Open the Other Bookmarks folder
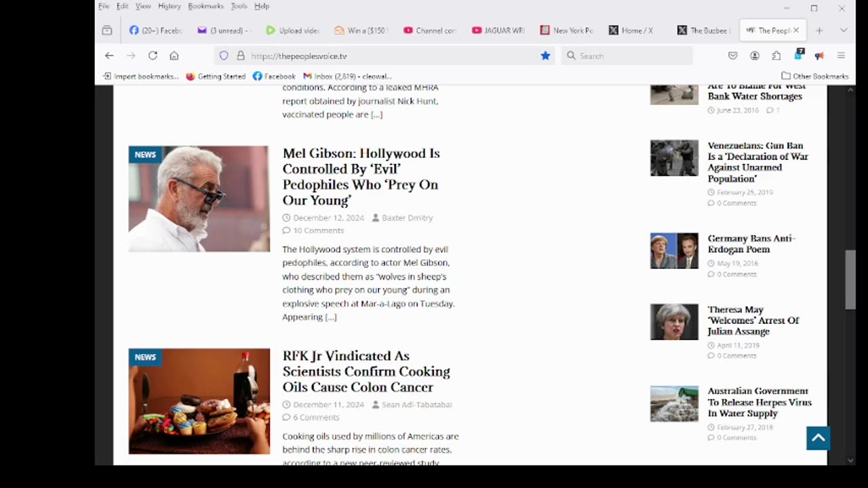Image resolution: width=868 pixels, height=488 pixels. [x=814, y=76]
